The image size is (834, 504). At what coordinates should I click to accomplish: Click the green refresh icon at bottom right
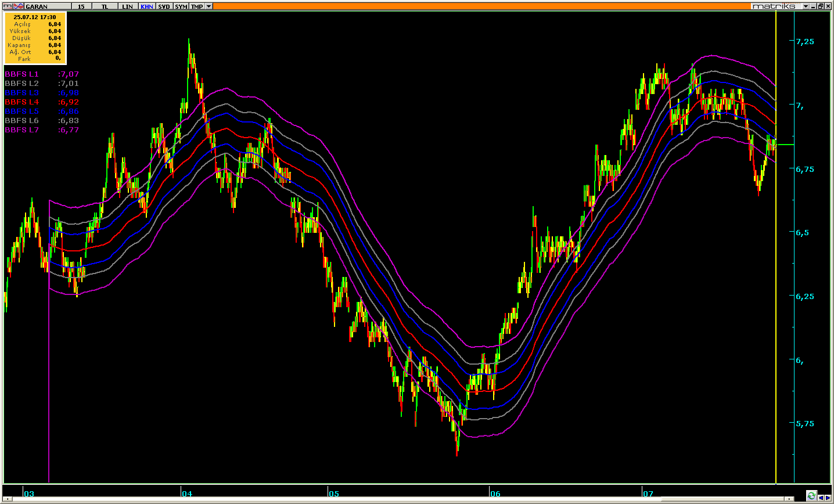coord(811,495)
